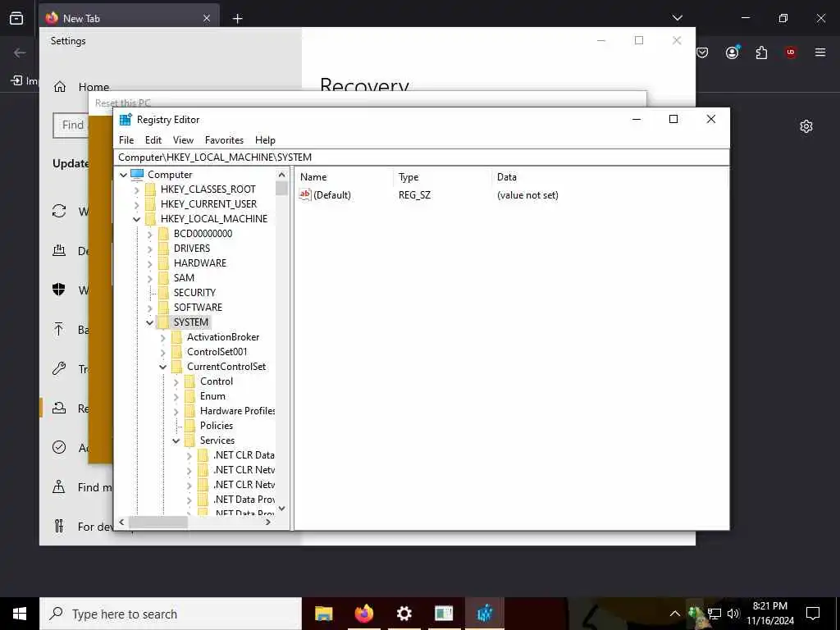Select the Enum key
The width and height of the screenshot is (840, 630).
[212, 396]
